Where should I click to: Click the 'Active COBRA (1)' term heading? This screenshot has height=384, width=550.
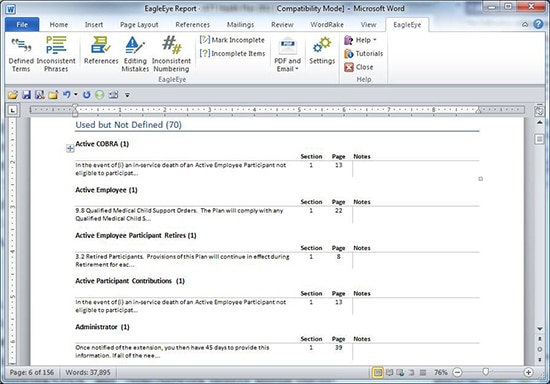coord(102,144)
